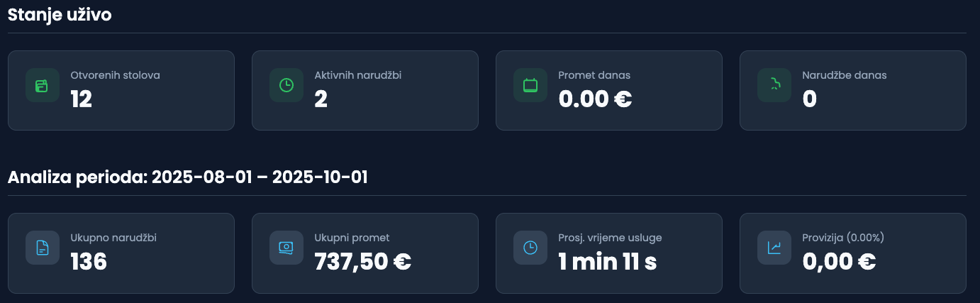Click the chart icon for Provizija
The image size is (980, 303).
pyautogui.click(x=774, y=248)
